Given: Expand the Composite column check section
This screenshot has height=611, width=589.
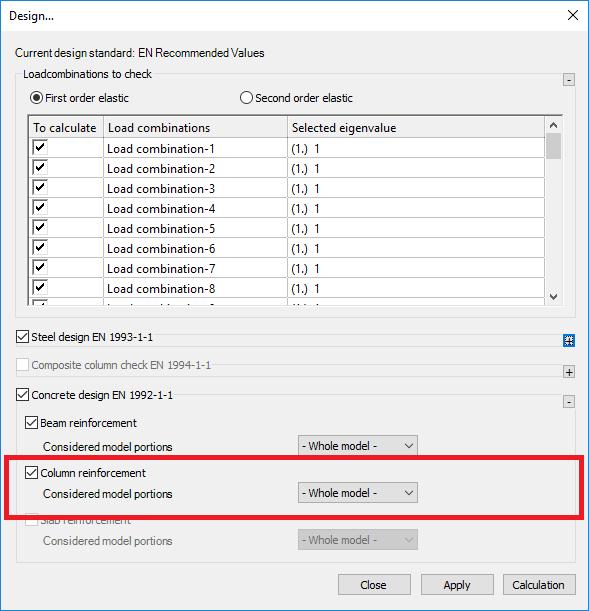Looking at the screenshot, I should [x=569, y=372].
